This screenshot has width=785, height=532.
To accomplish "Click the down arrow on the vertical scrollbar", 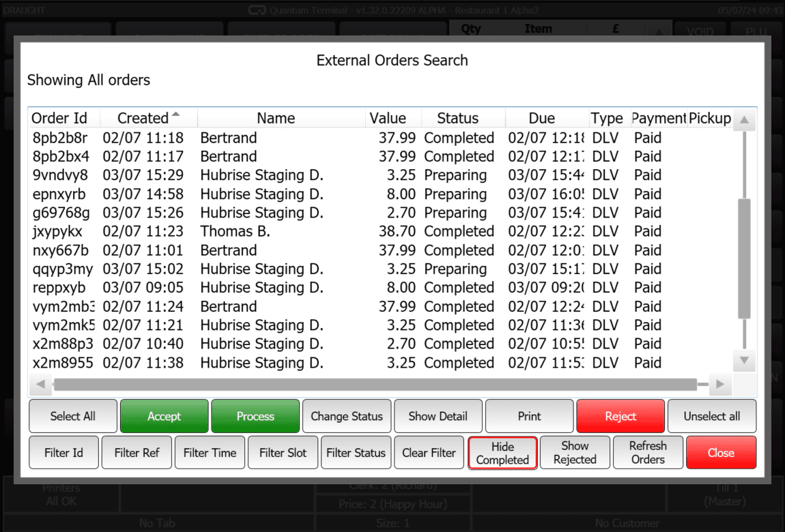I will point(743,360).
